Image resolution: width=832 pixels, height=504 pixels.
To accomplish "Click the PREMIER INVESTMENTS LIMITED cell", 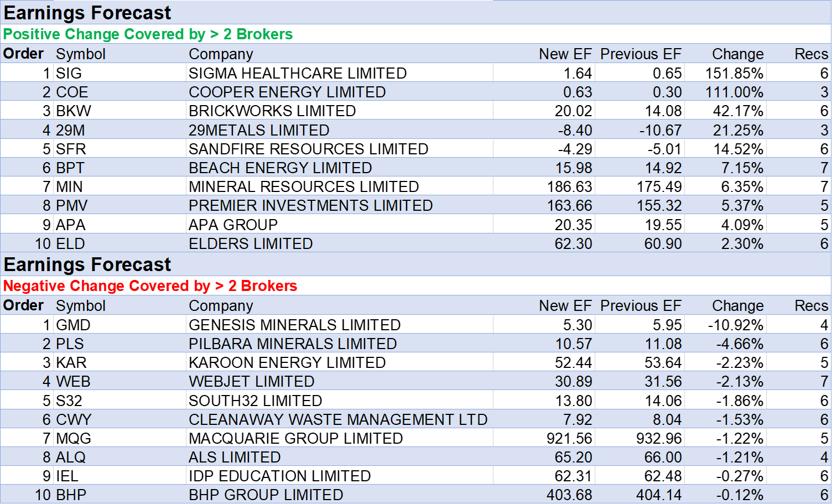I will (x=310, y=205).
